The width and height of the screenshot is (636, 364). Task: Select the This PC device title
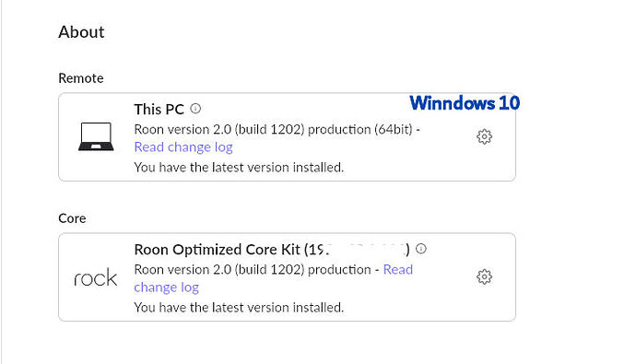pos(159,110)
